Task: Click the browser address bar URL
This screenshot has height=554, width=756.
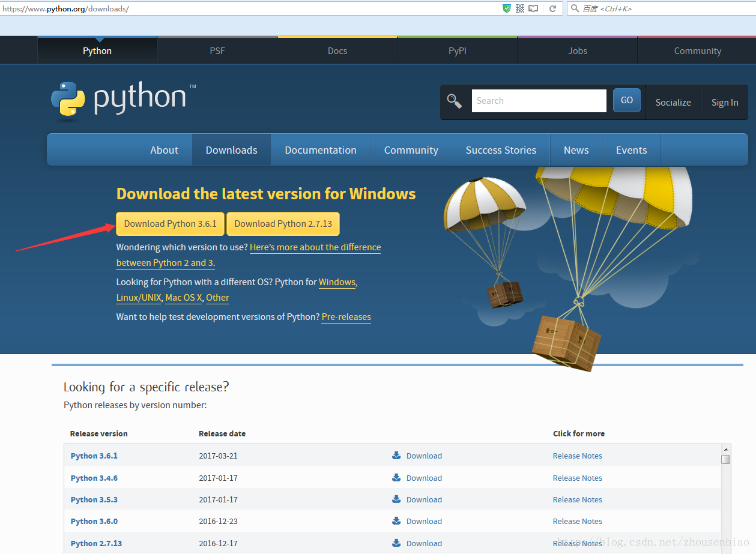Action: click(66, 9)
